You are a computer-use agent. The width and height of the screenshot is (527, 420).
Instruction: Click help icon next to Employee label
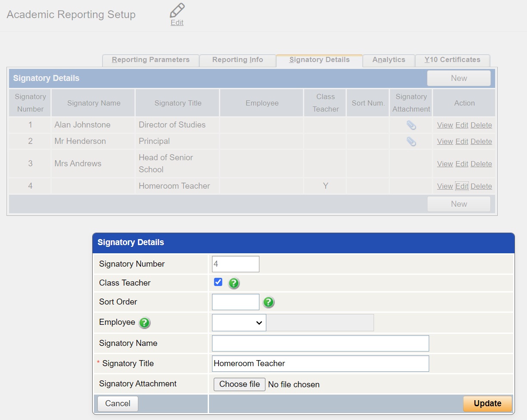pos(144,323)
